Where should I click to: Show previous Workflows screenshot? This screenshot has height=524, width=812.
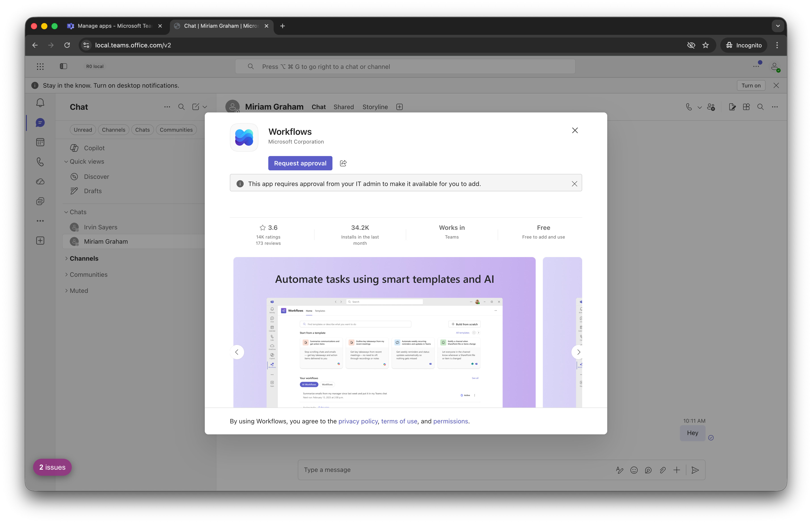click(x=237, y=352)
